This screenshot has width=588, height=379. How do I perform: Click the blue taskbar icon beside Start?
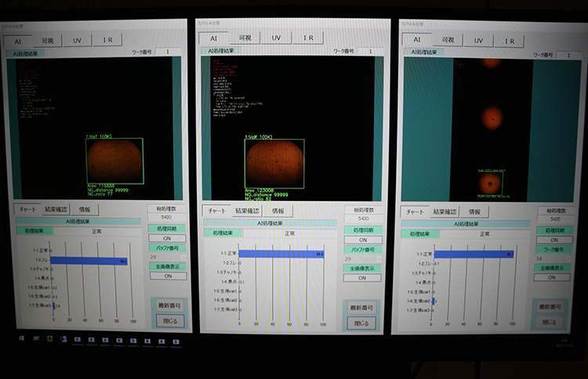pyautogui.click(x=35, y=338)
